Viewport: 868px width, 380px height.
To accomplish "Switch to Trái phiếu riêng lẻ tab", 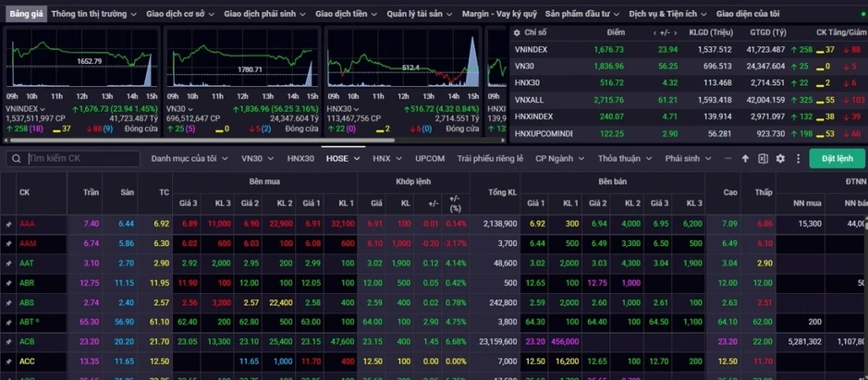I will [490, 158].
